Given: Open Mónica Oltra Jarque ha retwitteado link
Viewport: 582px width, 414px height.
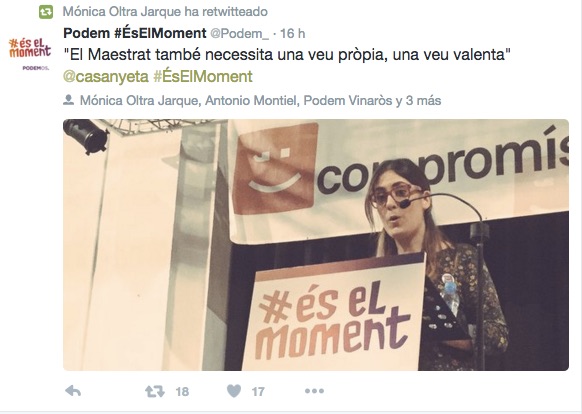Looking at the screenshot, I should (x=165, y=12).
